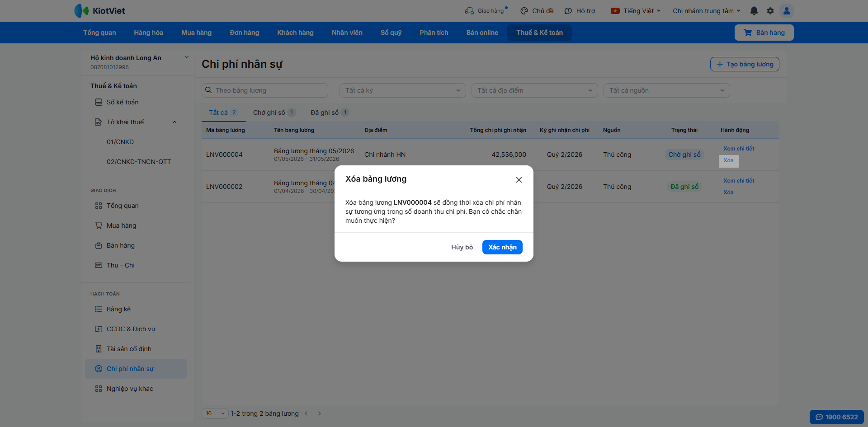Expand the Tất cả kỳ dropdown
Viewport: 868px width, 427px height.
point(402,90)
